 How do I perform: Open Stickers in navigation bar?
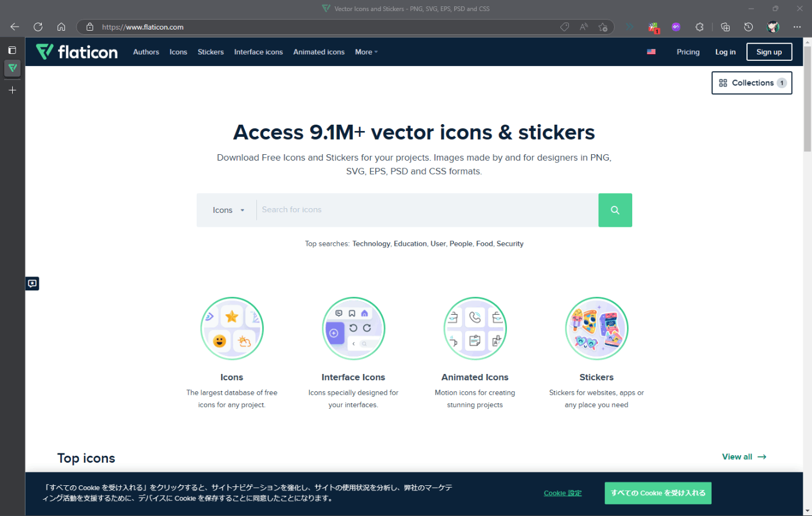click(x=211, y=52)
